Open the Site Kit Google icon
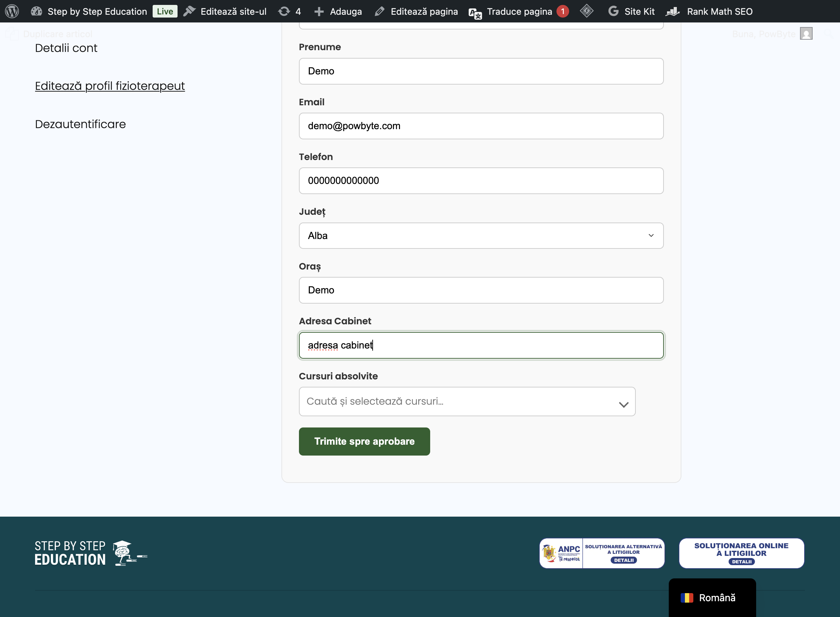Viewport: 840px width, 617px height. tap(613, 11)
